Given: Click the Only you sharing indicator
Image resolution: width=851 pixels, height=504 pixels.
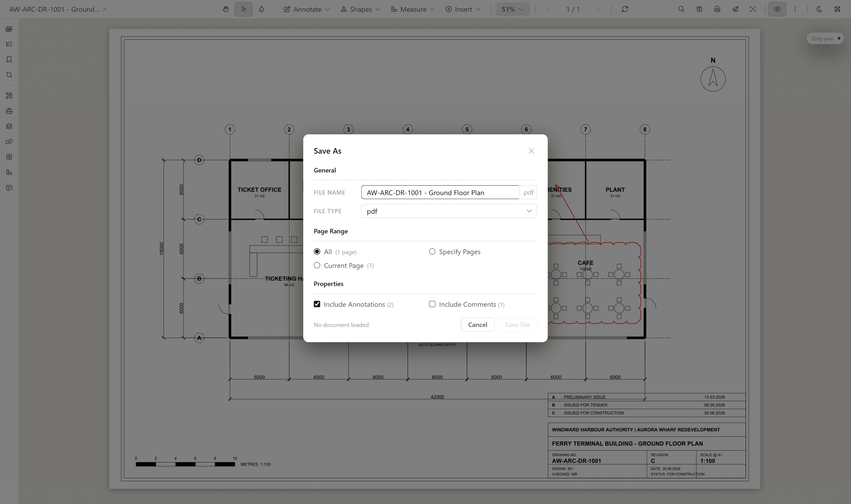Looking at the screenshot, I should click(x=825, y=38).
